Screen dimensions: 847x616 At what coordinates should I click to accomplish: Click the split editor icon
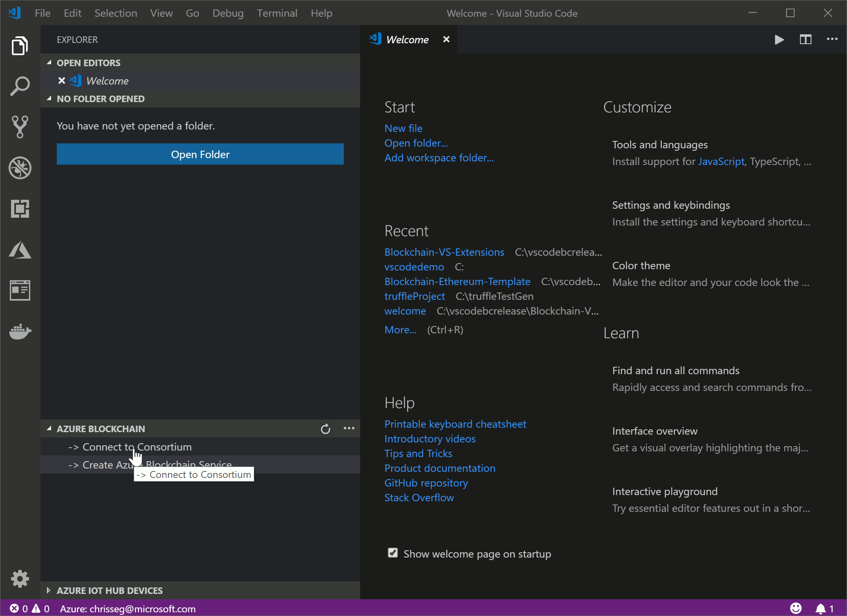click(805, 40)
